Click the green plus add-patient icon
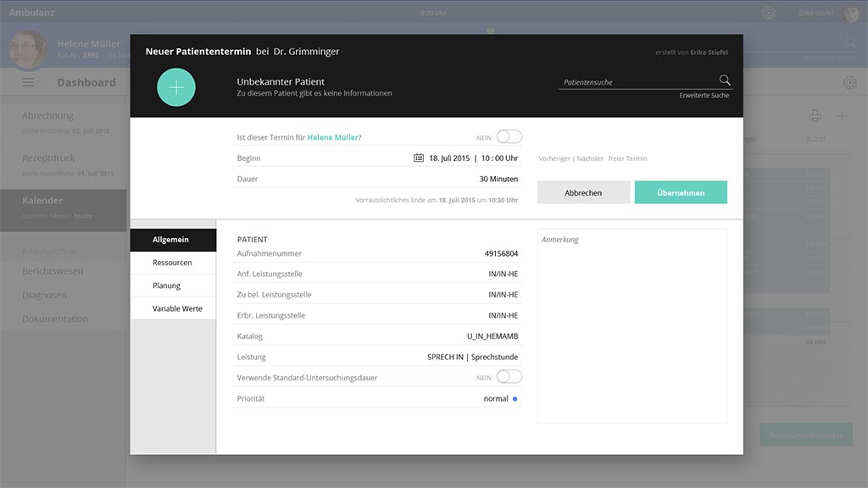 click(176, 87)
